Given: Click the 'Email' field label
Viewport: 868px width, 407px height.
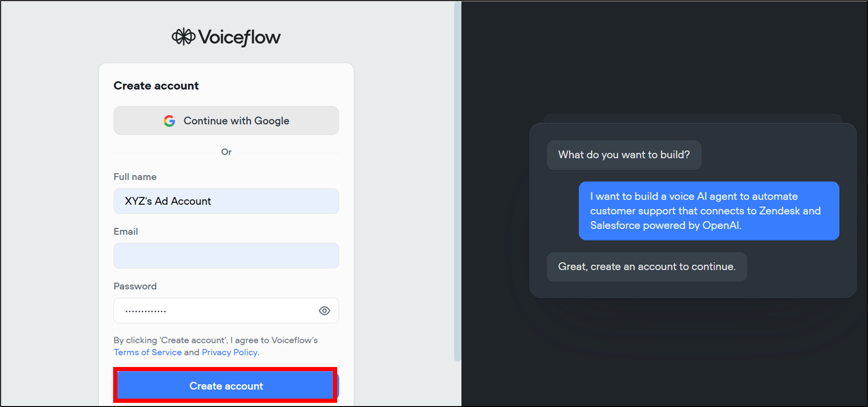Looking at the screenshot, I should (x=126, y=232).
